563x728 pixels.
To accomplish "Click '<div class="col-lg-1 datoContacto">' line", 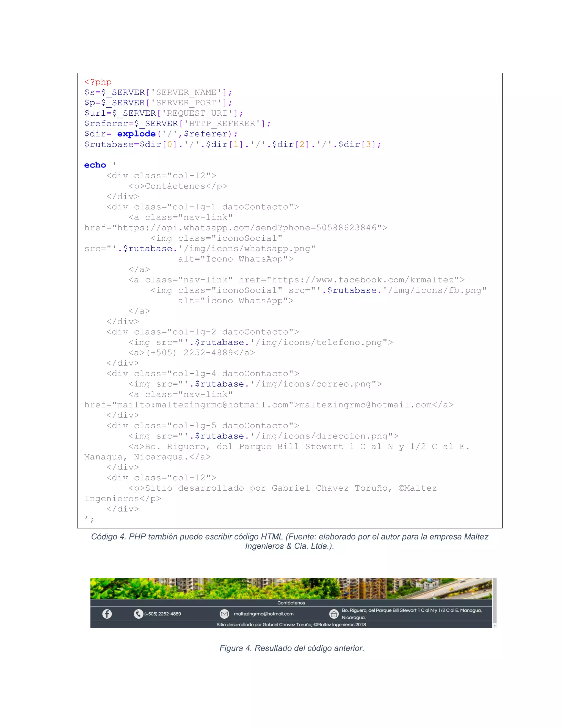I will pyautogui.click(x=202, y=207).
